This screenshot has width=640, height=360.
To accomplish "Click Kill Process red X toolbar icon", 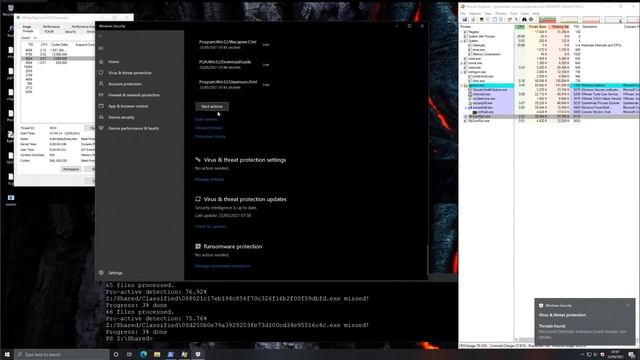I will tap(516, 19).
